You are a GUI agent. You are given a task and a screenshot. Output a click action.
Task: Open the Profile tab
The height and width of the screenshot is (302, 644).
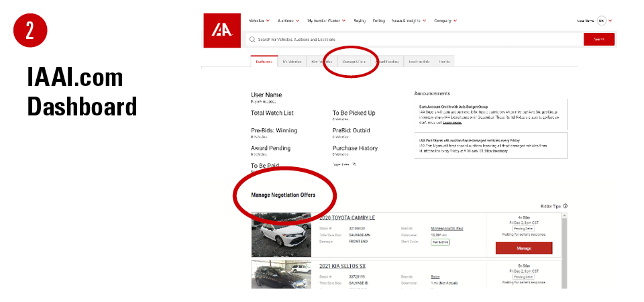click(444, 61)
